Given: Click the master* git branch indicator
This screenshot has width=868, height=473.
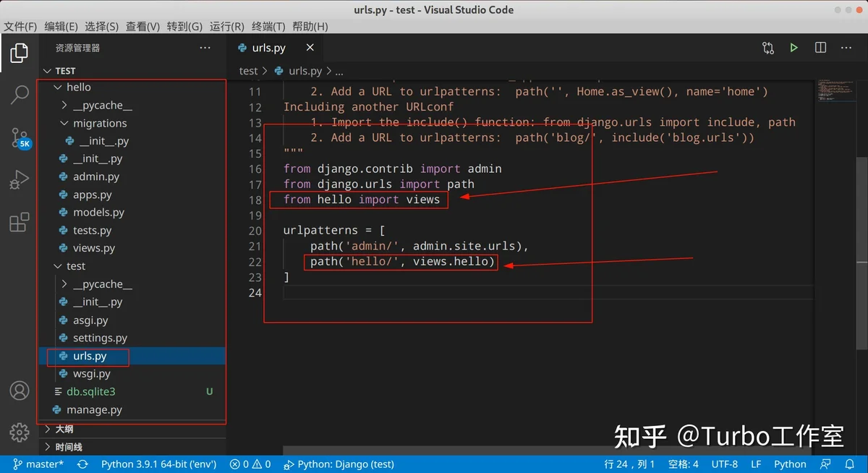Looking at the screenshot, I should click(38, 464).
